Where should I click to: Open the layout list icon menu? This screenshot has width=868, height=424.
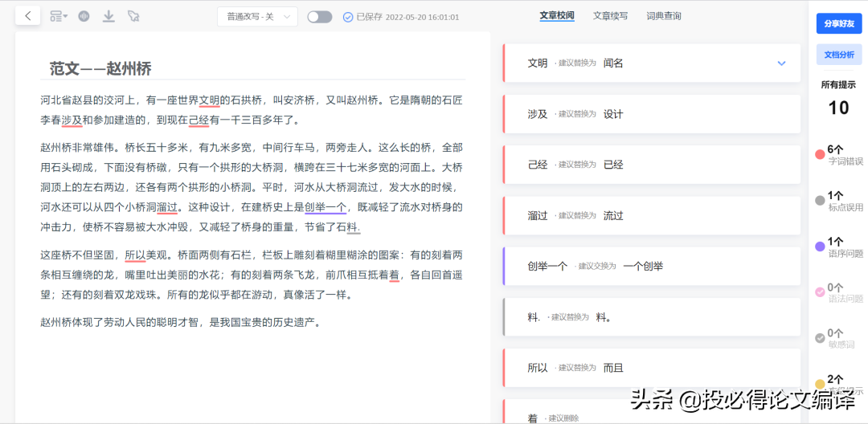tap(58, 17)
